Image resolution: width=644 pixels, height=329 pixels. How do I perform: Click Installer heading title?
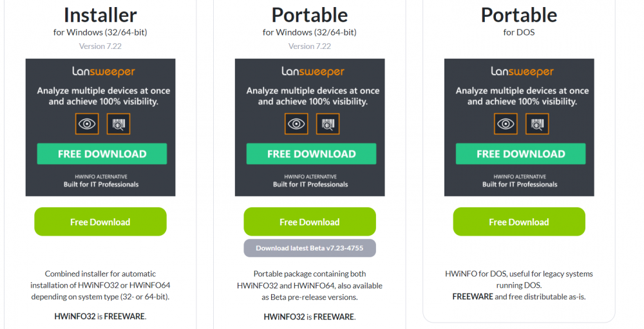click(100, 15)
